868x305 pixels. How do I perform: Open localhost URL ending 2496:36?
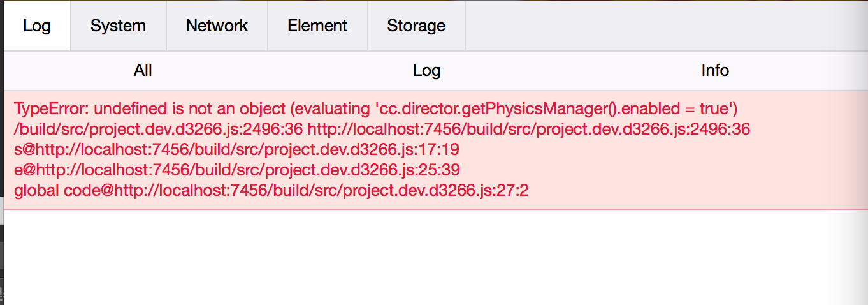tap(528, 130)
